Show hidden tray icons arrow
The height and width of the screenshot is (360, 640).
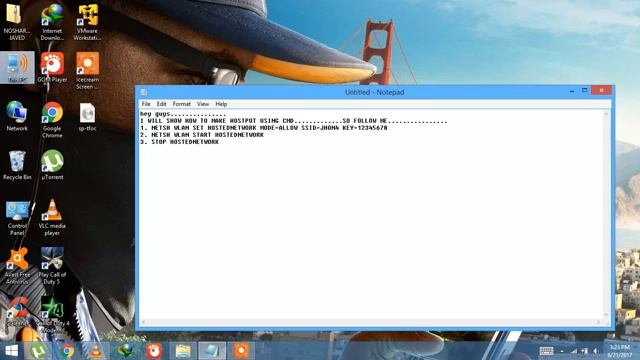point(562,351)
